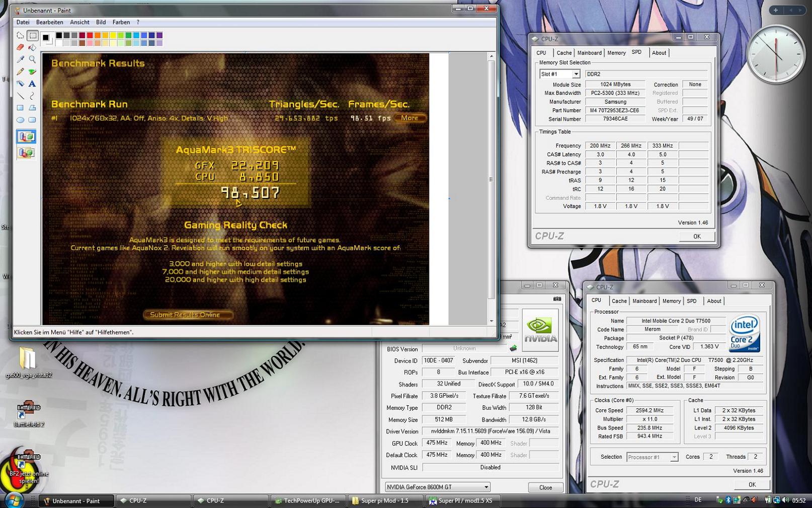The height and width of the screenshot is (508, 812).
Task: Click the Bluetooth tray icon
Action: 728,500
